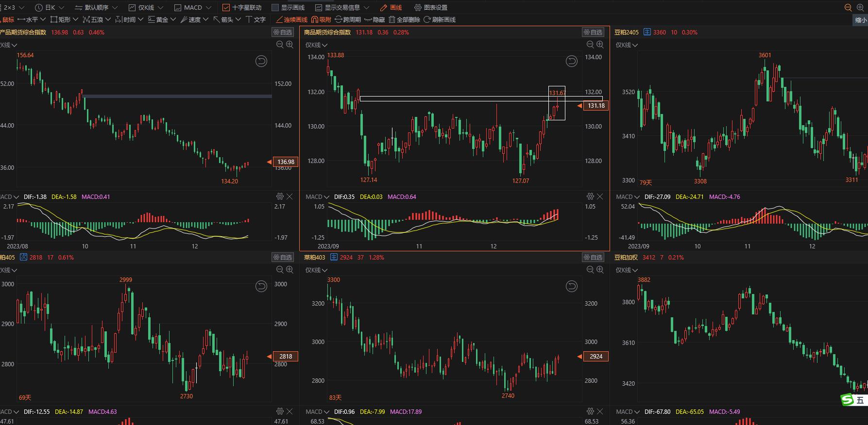Open MACD settings gear in 商品期货综合指数 panel
868x425 pixels.
pyautogui.click(x=590, y=196)
